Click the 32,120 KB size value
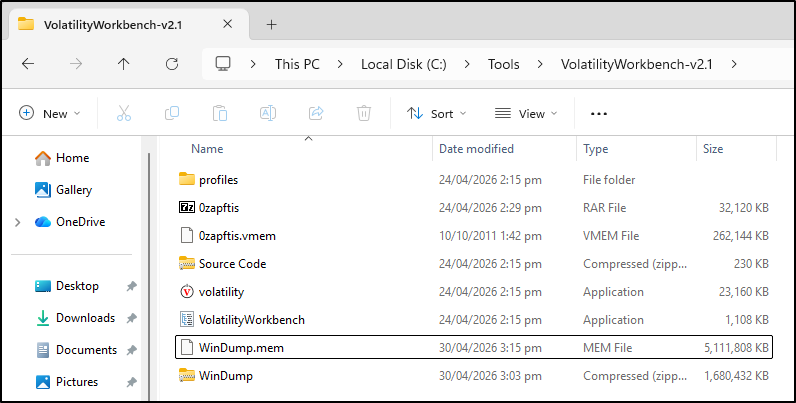This screenshot has width=796, height=403. coord(744,208)
